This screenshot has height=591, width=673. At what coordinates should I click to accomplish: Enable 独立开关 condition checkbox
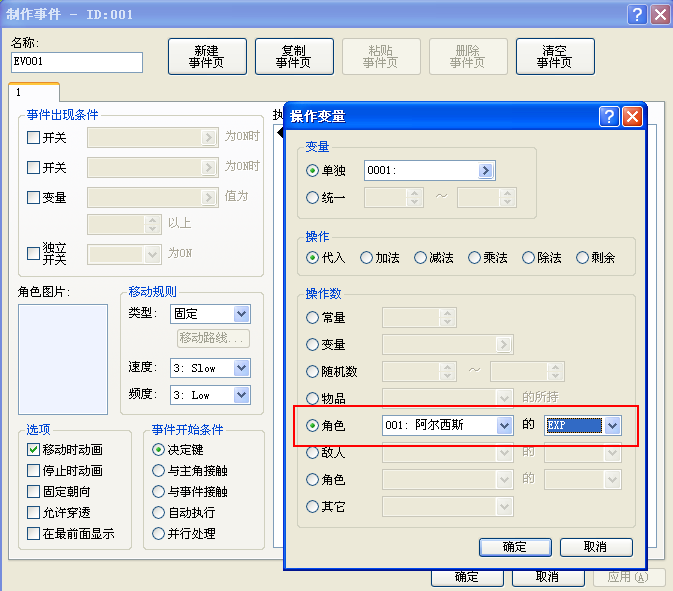(x=33, y=253)
